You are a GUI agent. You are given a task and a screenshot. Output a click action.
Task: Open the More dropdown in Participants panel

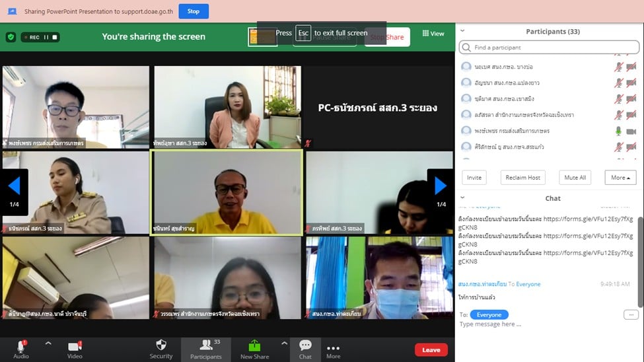pos(620,178)
